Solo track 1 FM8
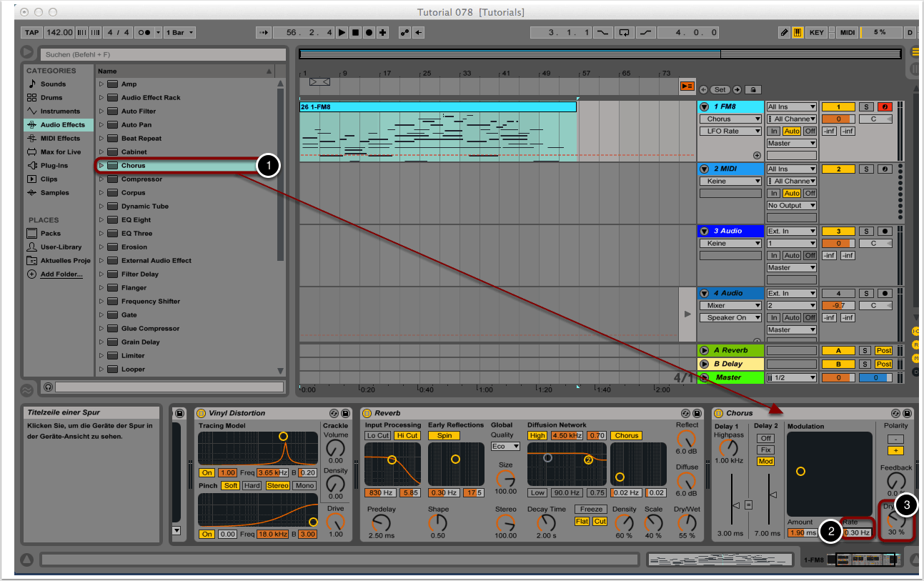The width and height of the screenshot is (924, 581). pyautogui.click(x=865, y=107)
